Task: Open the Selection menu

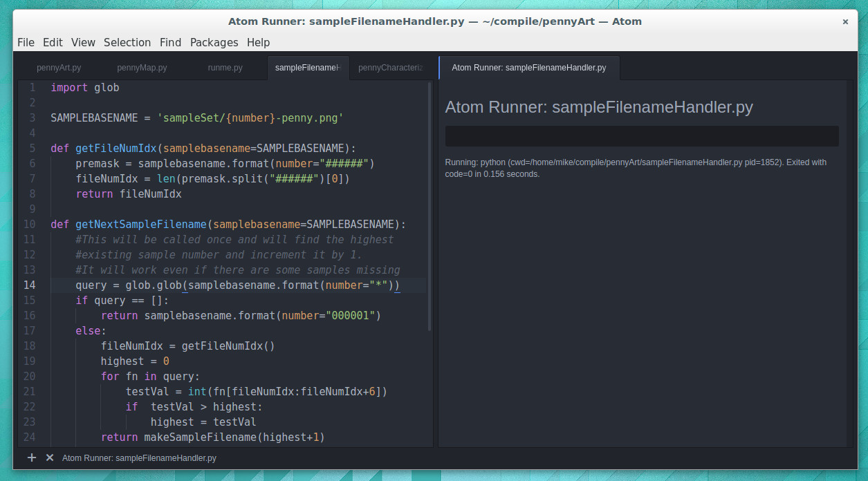Action: [127, 42]
